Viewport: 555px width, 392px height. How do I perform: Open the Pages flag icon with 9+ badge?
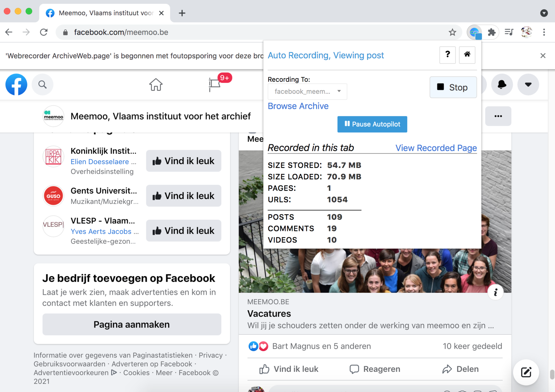tap(215, 84)
